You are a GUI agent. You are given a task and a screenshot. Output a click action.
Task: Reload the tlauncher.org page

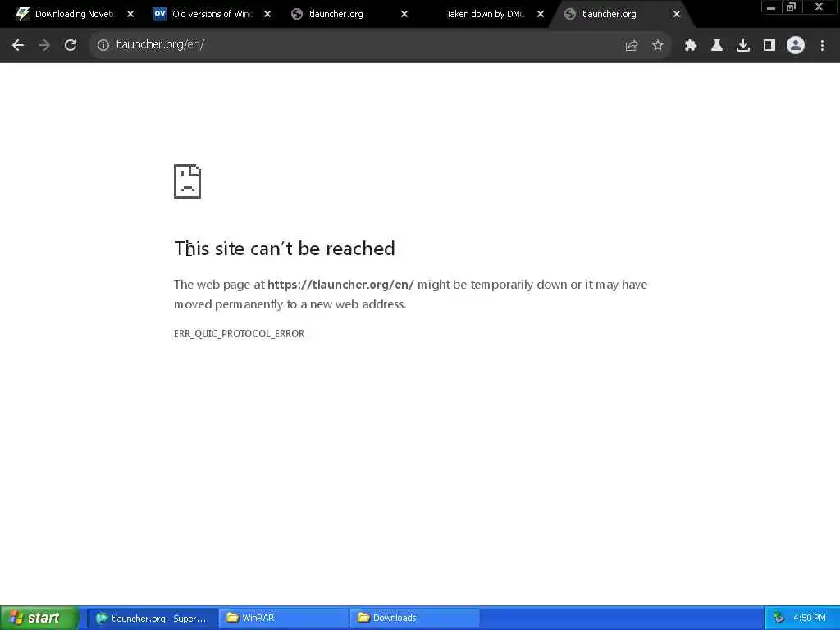coord(71,45)
